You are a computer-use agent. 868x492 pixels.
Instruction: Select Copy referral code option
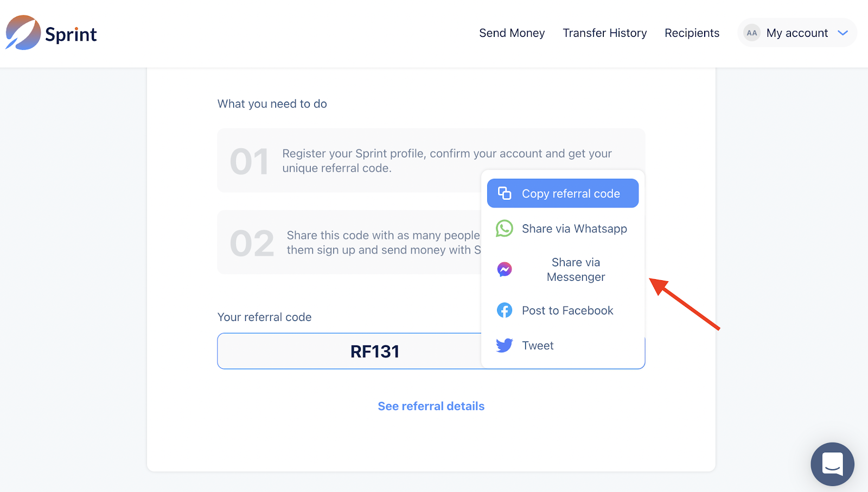point(571,194)
